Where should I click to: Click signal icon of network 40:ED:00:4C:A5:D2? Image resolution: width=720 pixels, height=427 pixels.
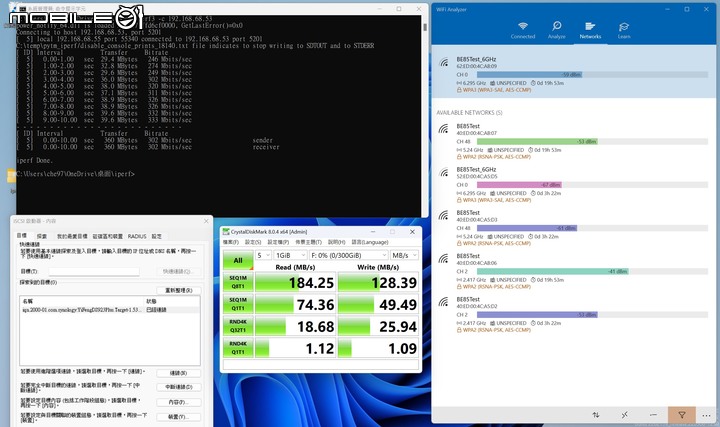tap(444, 302)
